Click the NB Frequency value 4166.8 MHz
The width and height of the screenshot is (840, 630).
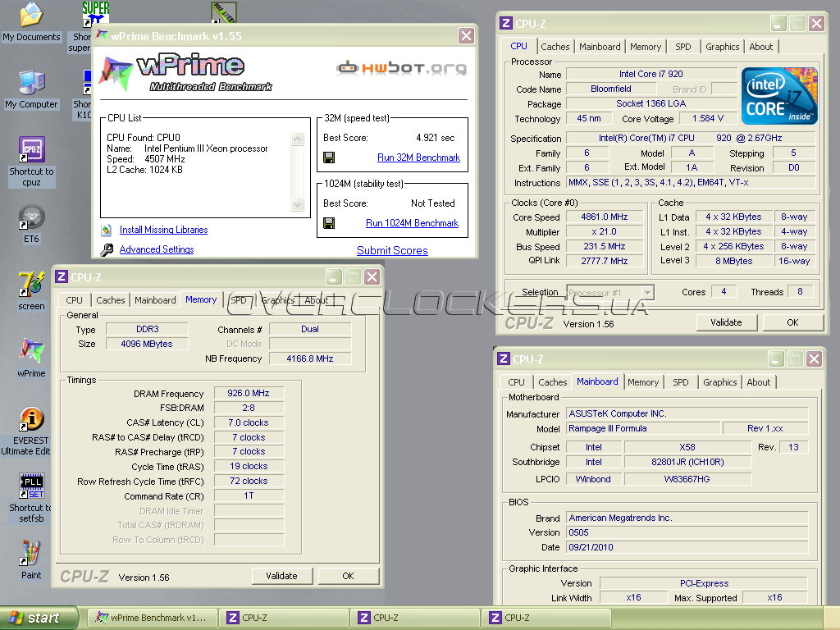309,358
